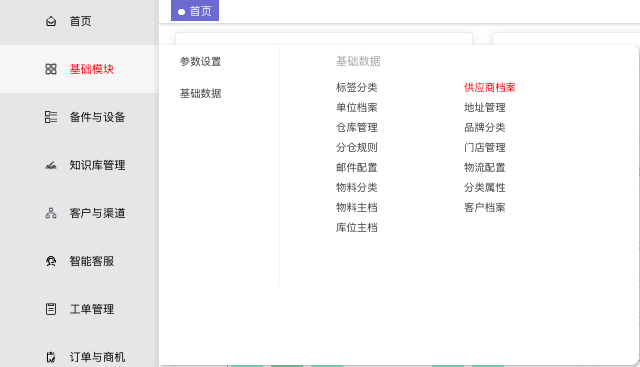Switch to the 首页 tab at the top
Image resolution: width=640 pixels, height=367 pixels.
pyautogui.click(x=195, y=11)
